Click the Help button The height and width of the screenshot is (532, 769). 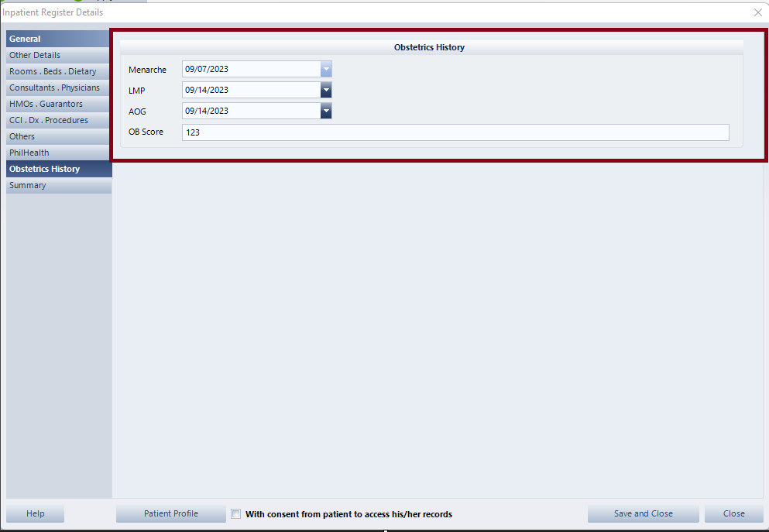[36, 514]
